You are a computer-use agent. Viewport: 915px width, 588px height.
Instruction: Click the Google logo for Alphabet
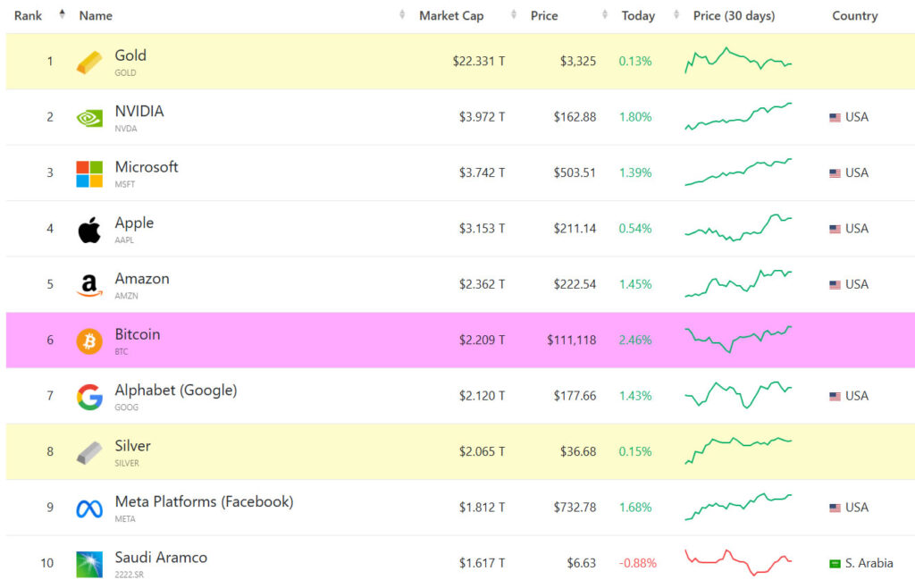pyautogui.click(x=89, y=396)
